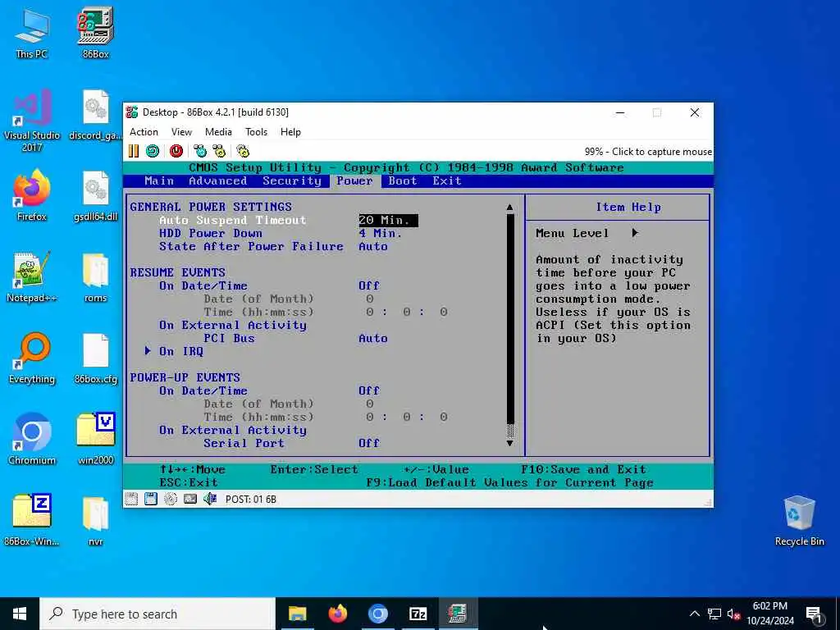Click the CD-ROM disc icon in the status bar
840x630 pixels.
[171, 499]
